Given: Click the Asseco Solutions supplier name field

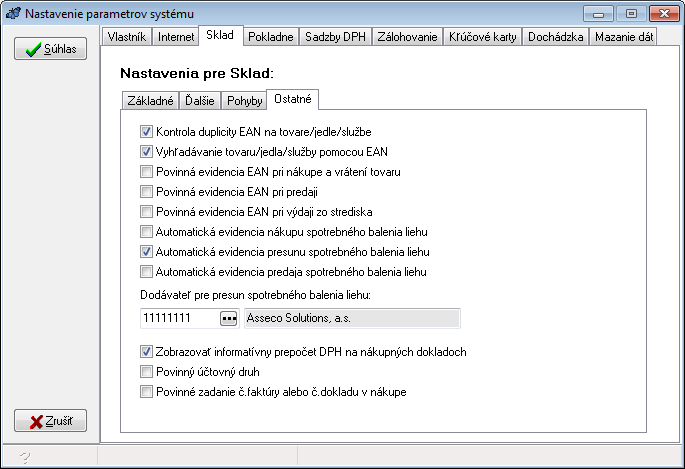Looking at the screenshot, I should [352, 318].
